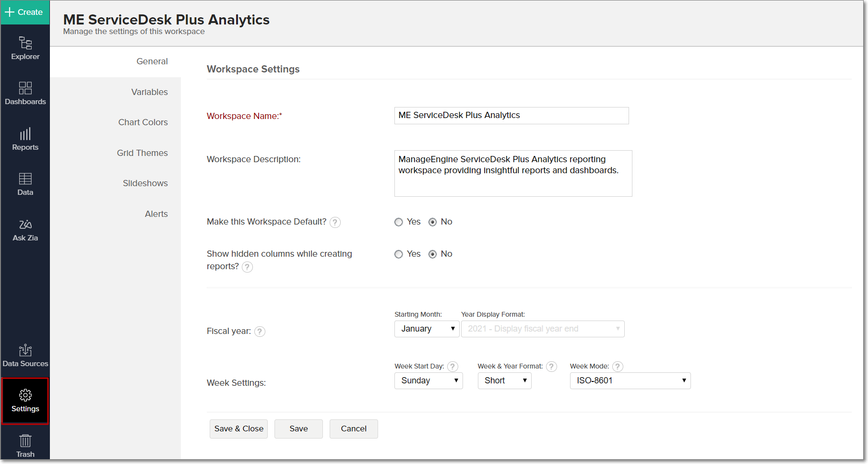Select Yes for Make this Workspace Default
The height and width of the screenshot is (464, 868).
tap(398, 222)
